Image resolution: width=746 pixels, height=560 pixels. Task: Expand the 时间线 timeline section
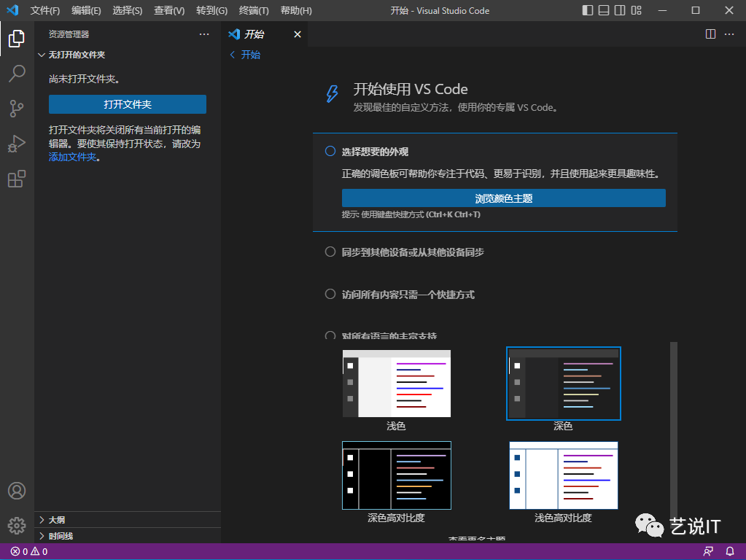pyautogui.click(x=61, y=536)
